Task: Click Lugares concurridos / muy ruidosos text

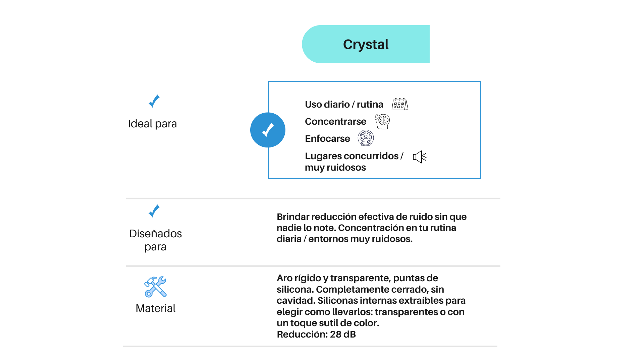Action: (354, 162)
